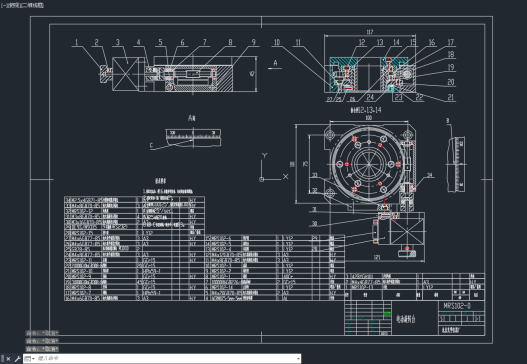Image resolution: width=527 pixels, height=364 pixels.
Task: Select balloon number 1 in section view
Action: click(x=76, y=42)
